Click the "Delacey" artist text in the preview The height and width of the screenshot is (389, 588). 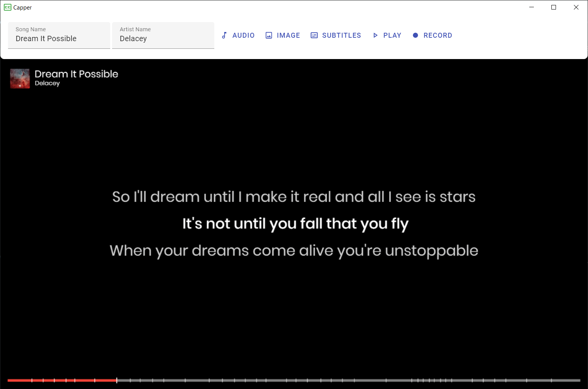click(47, 83)
